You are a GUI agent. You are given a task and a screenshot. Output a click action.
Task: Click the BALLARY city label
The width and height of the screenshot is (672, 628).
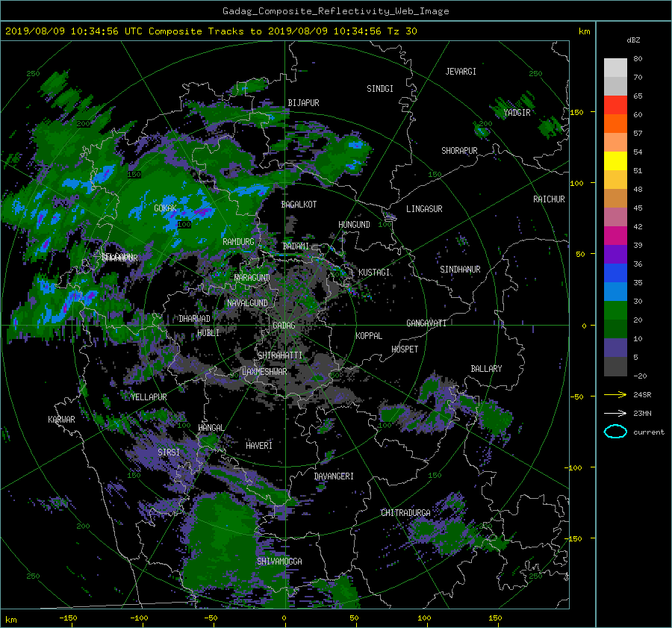[x=486, y=369]
